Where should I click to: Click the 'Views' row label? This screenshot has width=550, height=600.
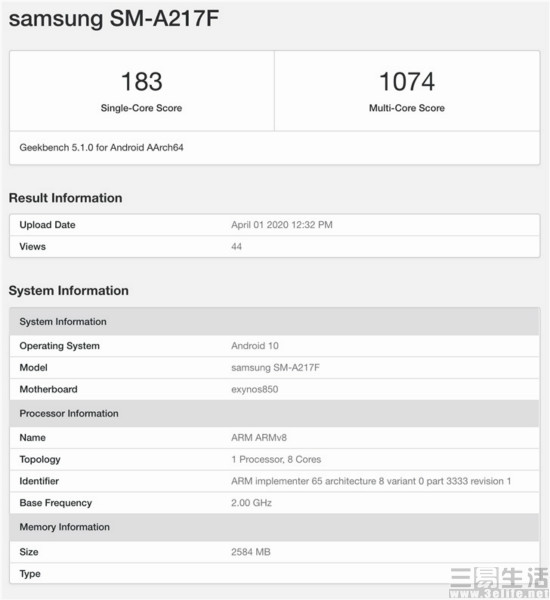click(x=33, y=246)
